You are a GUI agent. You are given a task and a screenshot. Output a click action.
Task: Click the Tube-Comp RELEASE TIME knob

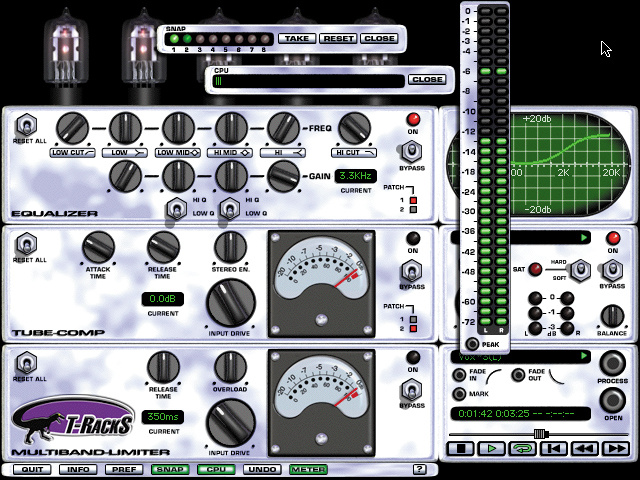click(163, 247)
